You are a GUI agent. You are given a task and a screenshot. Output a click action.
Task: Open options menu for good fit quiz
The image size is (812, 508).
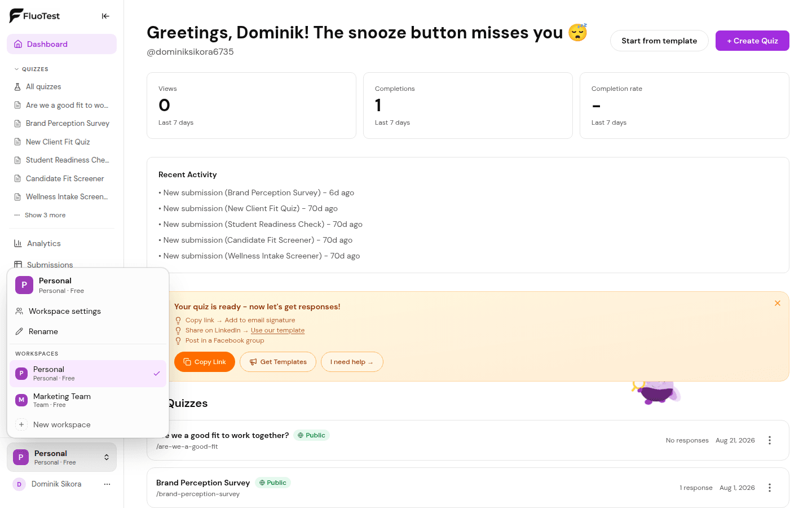770,440
